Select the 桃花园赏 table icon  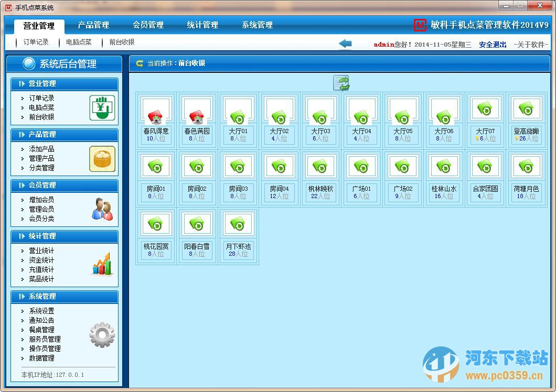coord(155,223)
